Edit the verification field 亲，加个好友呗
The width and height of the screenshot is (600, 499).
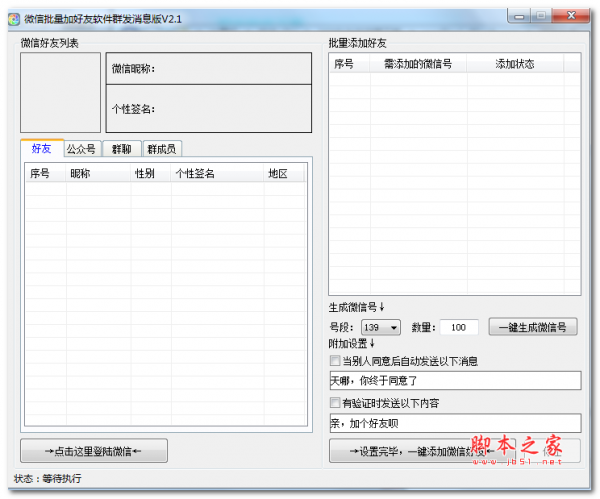[455, 423]
